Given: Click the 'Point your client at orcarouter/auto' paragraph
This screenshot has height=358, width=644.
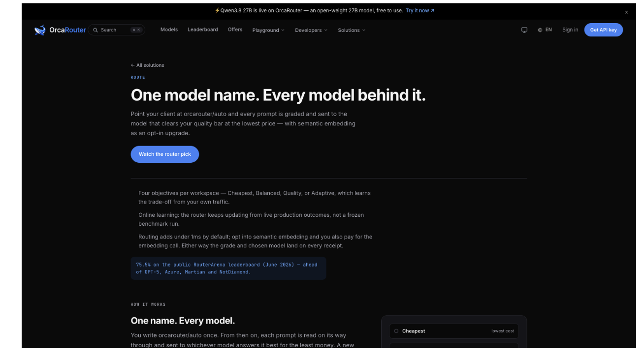Looking at the screenshot, I should [x=243, y=123].
